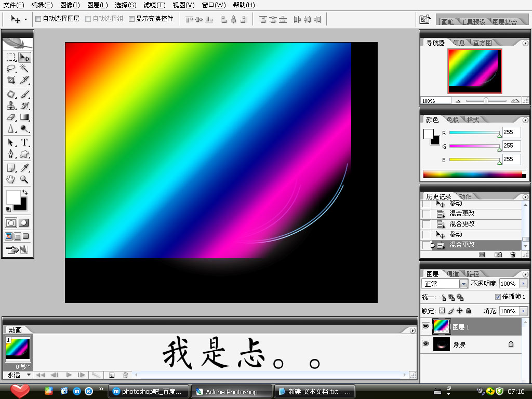The width and height of the screenshot is (532, 399).
Task: Open photoshop吧 taskbar window
Action: (x=149, y=392)
